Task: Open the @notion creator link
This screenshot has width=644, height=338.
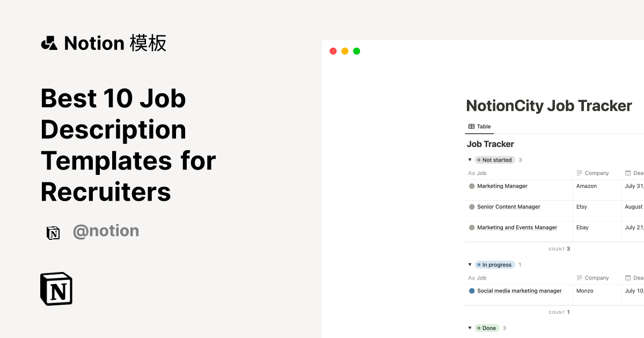Action: (x=106, y=231)
